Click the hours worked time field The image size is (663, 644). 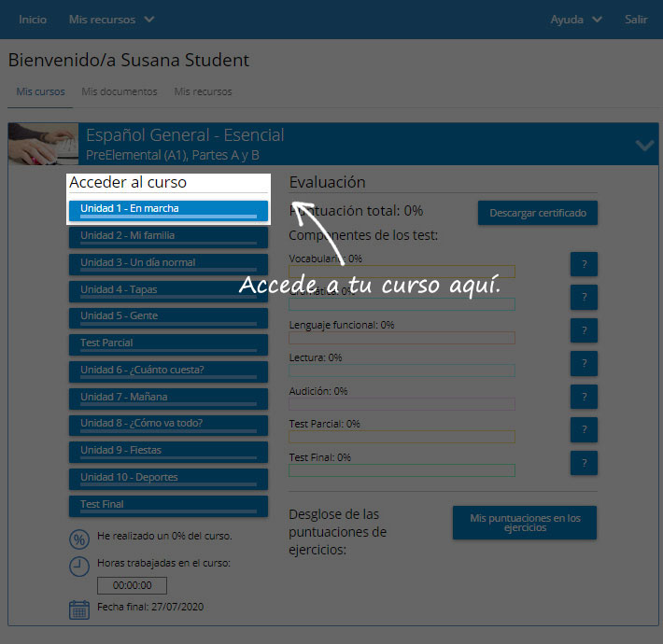pos(132,586)
